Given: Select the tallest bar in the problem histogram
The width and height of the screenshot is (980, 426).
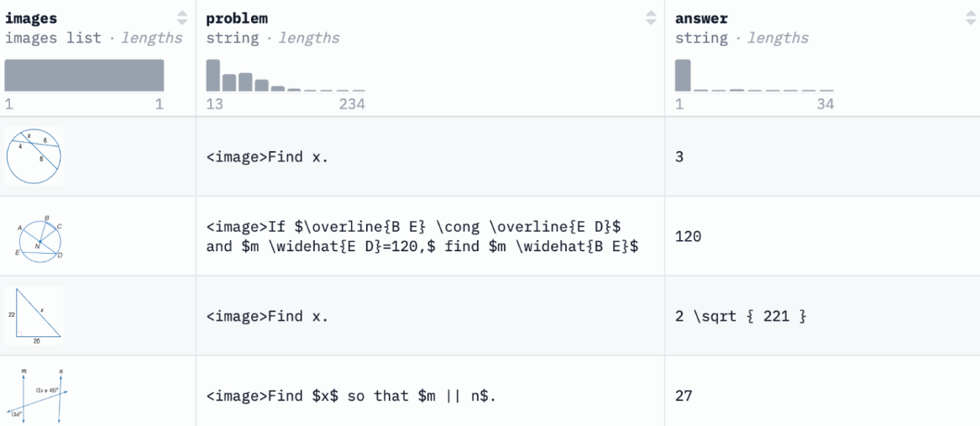Looking at the screenshot, I should pyautogui.click(x=213, y=75).
